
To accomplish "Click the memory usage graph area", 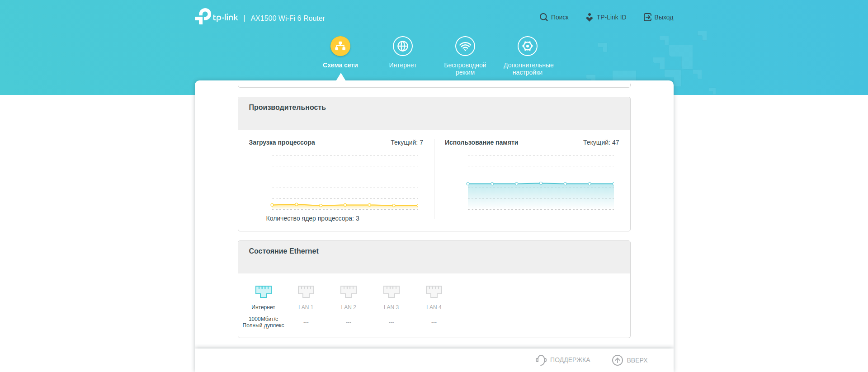I will pyautogui.click(x=541, y=194).
